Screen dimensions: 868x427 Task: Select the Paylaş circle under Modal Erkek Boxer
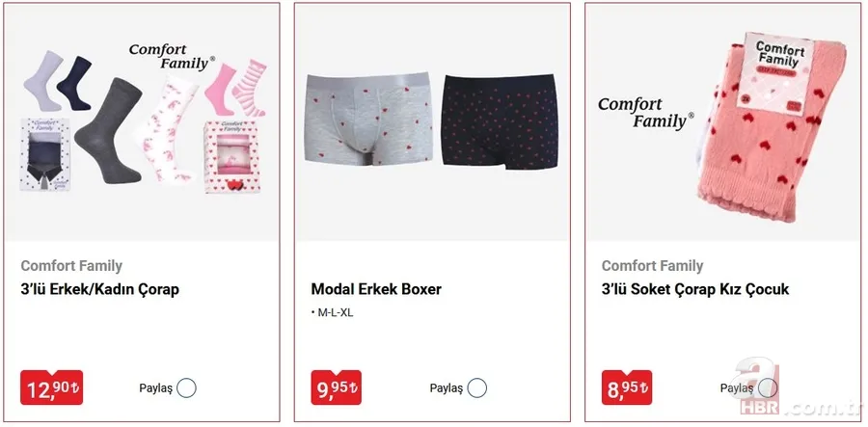[476, 388]
